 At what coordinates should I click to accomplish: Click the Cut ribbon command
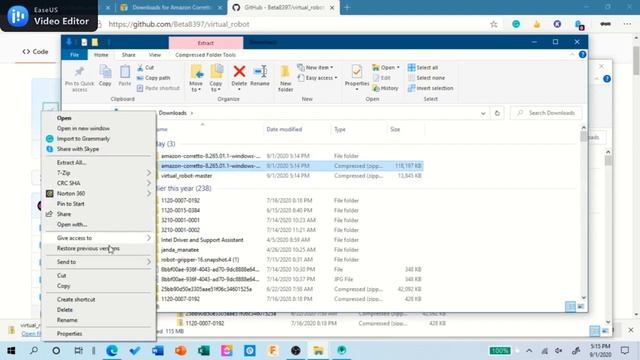[145, 67]
